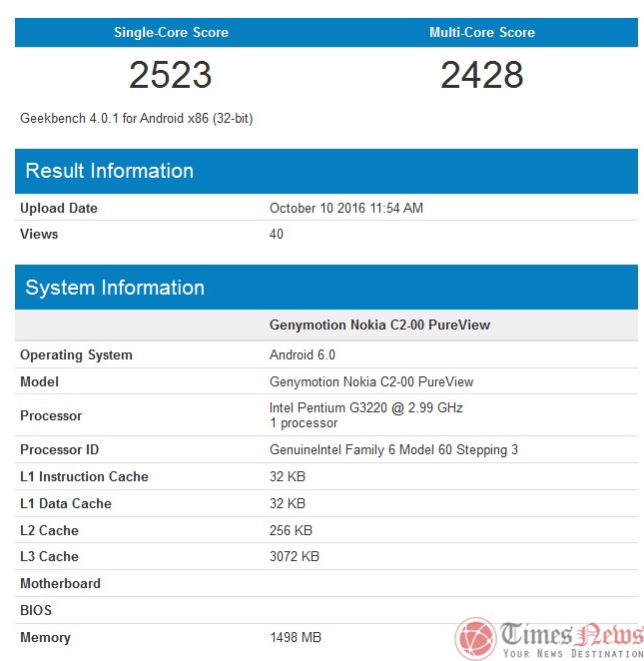Click the Motherboard row label
This screenshot has width=644, height=661.
(x=60, y=583)
